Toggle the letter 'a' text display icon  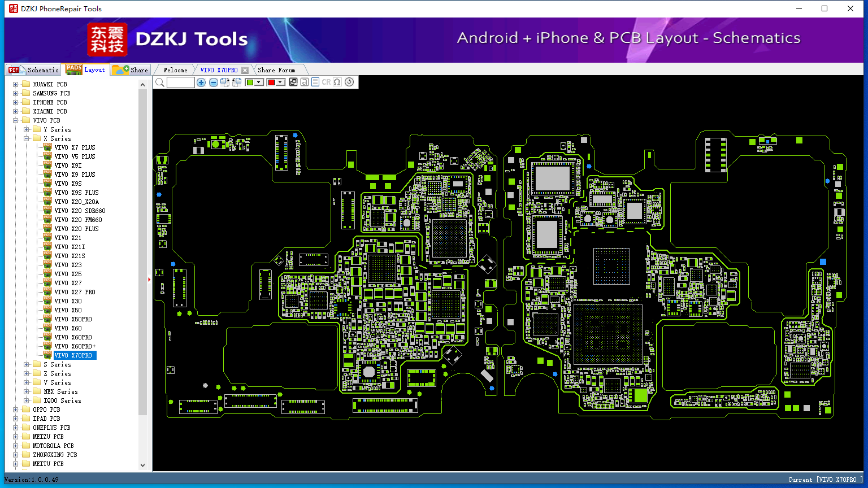click(305, 82)
